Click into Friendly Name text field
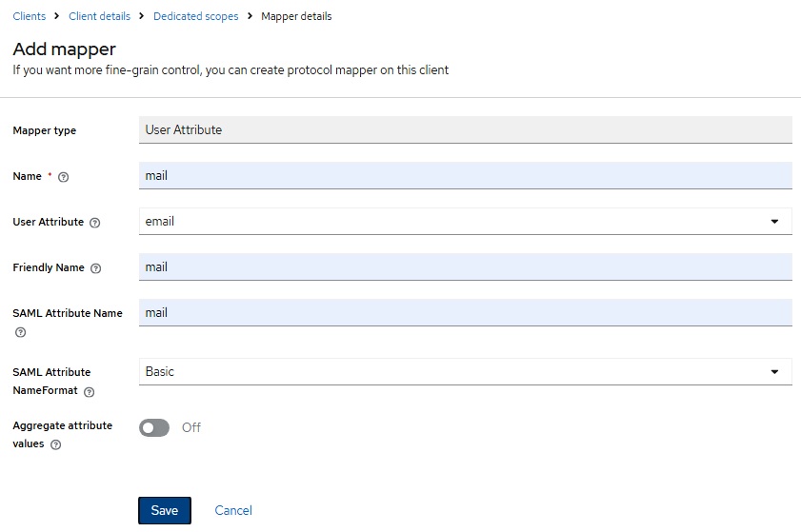This screenshot has width=801, height=532. coord(466,267)
